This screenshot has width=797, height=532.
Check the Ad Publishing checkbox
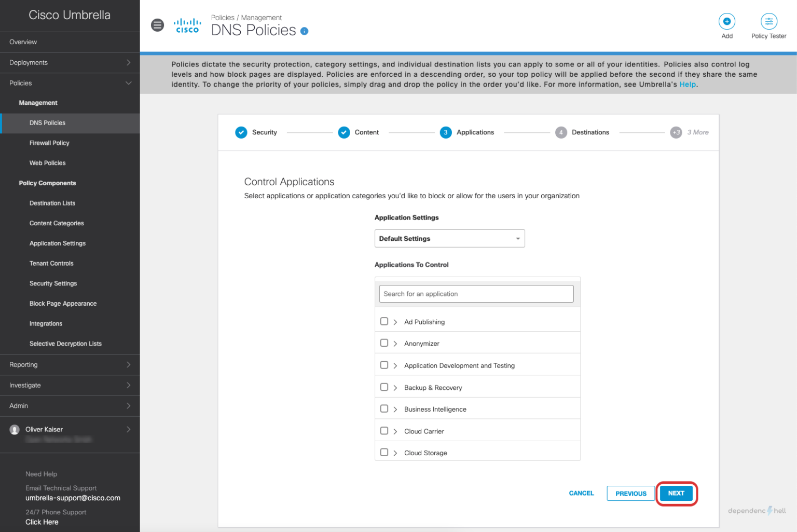[384, 321]
